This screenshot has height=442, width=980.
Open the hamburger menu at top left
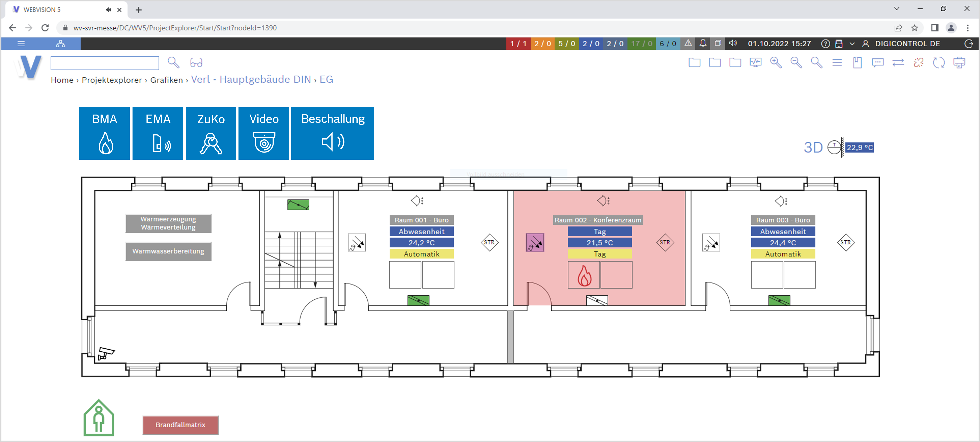click(21, 43)
